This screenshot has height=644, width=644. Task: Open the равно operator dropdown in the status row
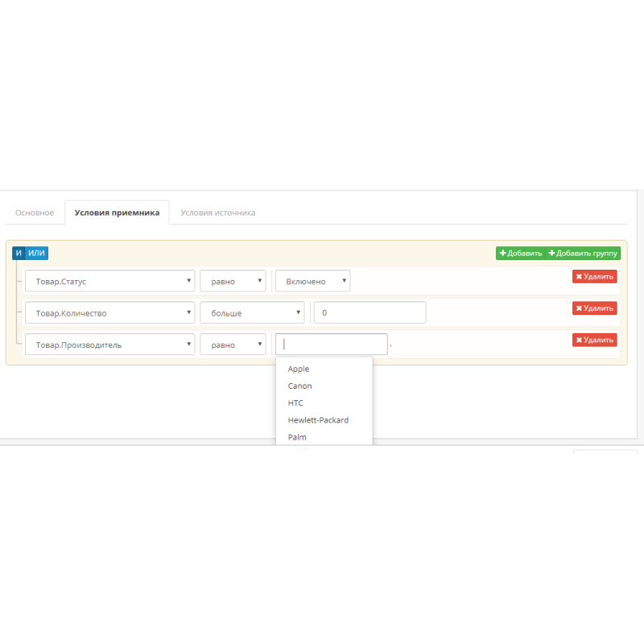click(233, 281)
